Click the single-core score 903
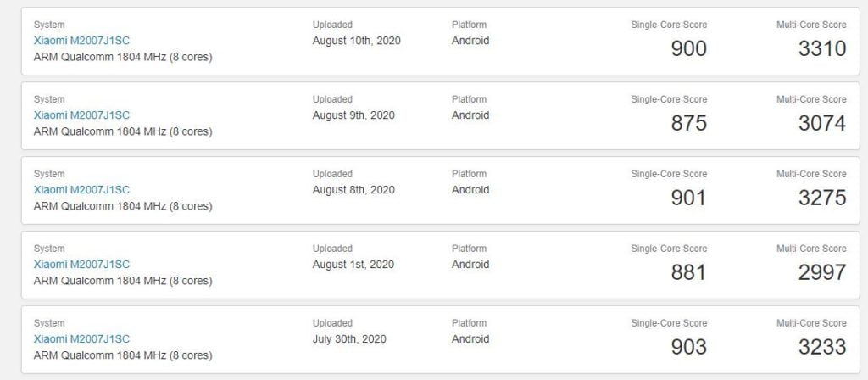868x380 pixels. [x=688, y=347]
